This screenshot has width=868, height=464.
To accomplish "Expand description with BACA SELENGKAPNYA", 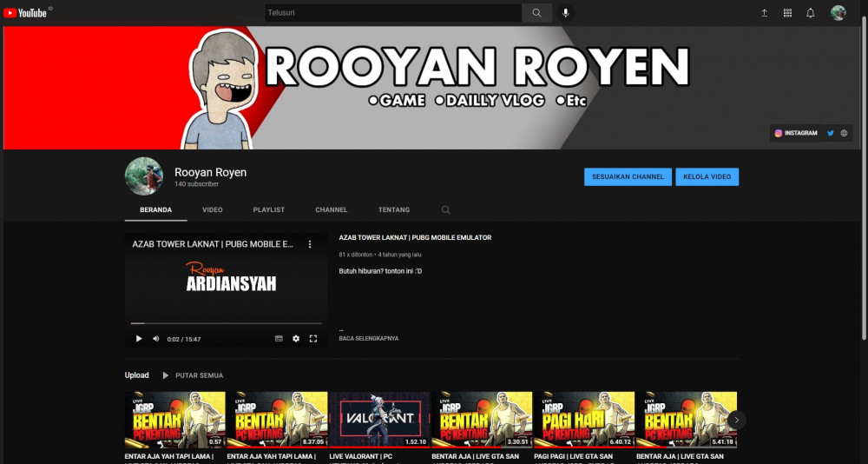I will [x=369, y=339].
